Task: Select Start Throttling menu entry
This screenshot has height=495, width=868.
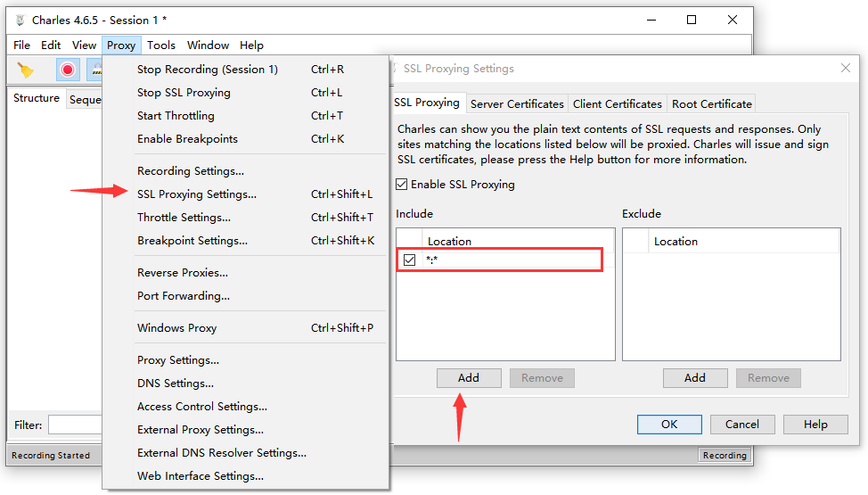Action: pyautogui.click(x=246, y=116)
